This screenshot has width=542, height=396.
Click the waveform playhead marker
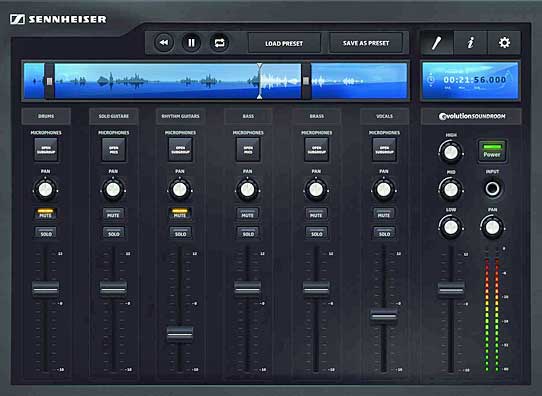(x=260, y=81)
